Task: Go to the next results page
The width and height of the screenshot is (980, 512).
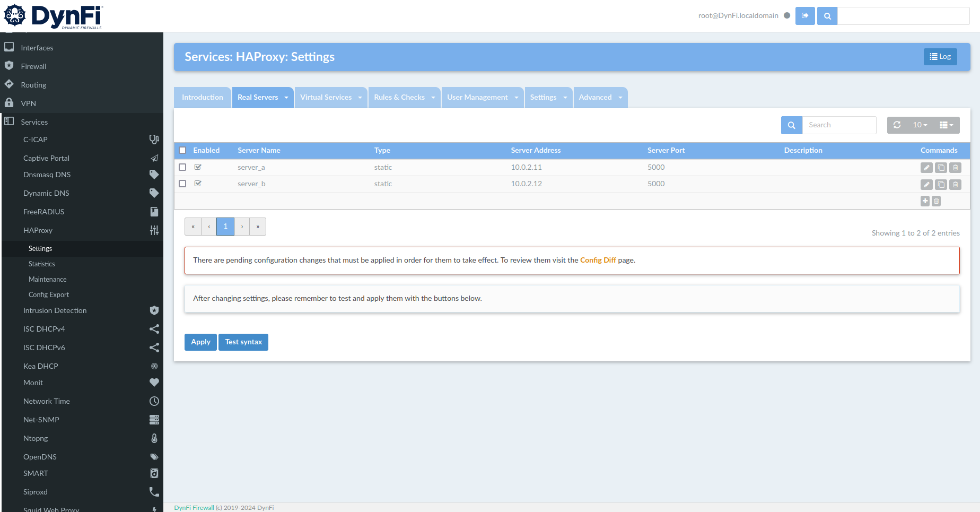Action: 242,227
